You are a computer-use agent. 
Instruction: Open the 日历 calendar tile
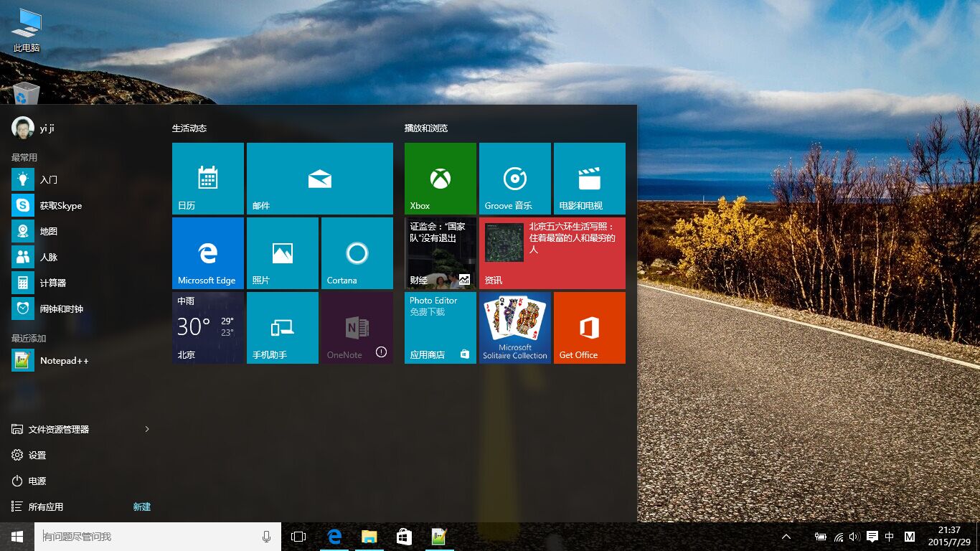pyautogui.click(x=208, y=179)
